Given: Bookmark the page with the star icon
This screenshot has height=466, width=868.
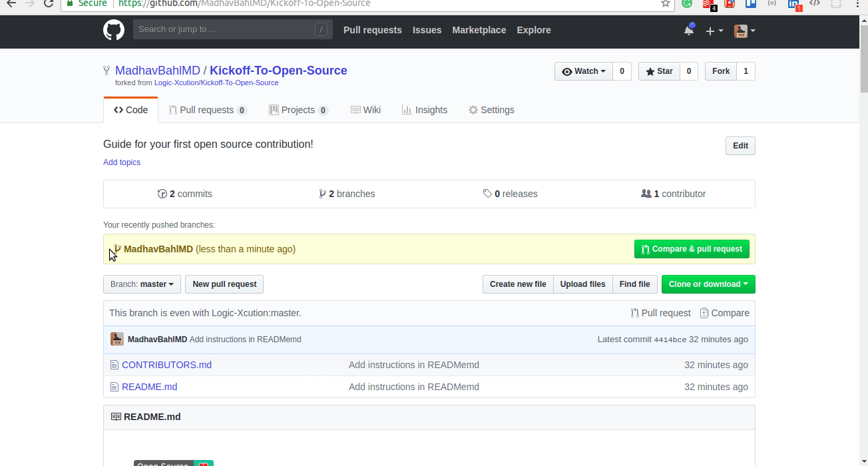Looking at the screenshot, I should tap(666, 3).
